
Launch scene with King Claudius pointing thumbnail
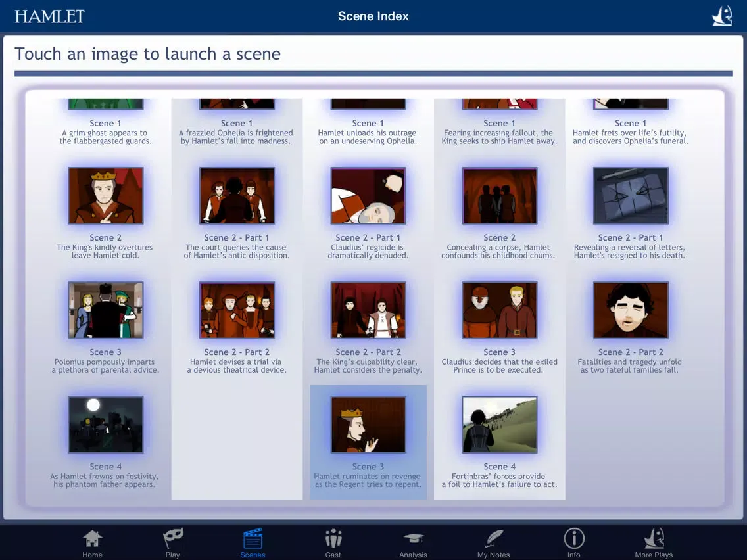(x=106, y=196)
